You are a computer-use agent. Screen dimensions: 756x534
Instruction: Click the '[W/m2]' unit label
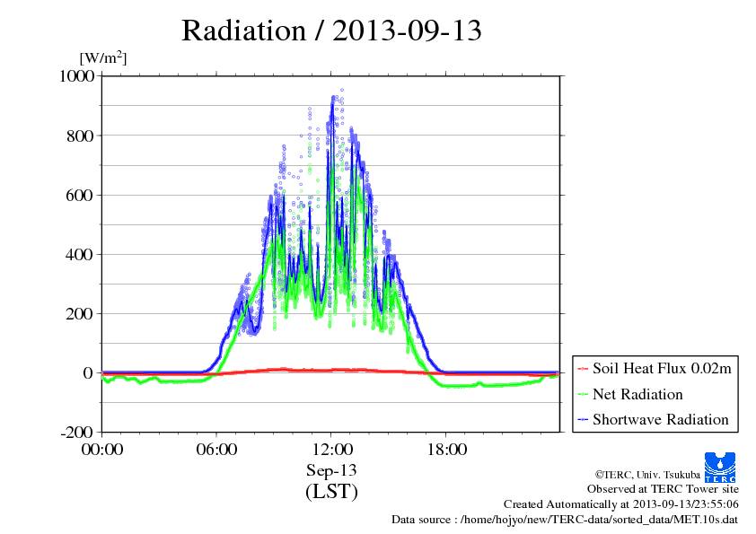click(102, 57)
